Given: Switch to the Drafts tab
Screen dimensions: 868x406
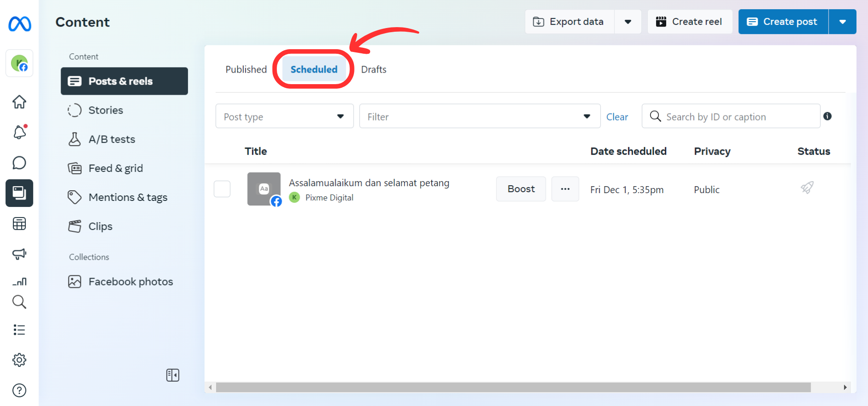Looking at the screenshot, I should coord(373,69).
